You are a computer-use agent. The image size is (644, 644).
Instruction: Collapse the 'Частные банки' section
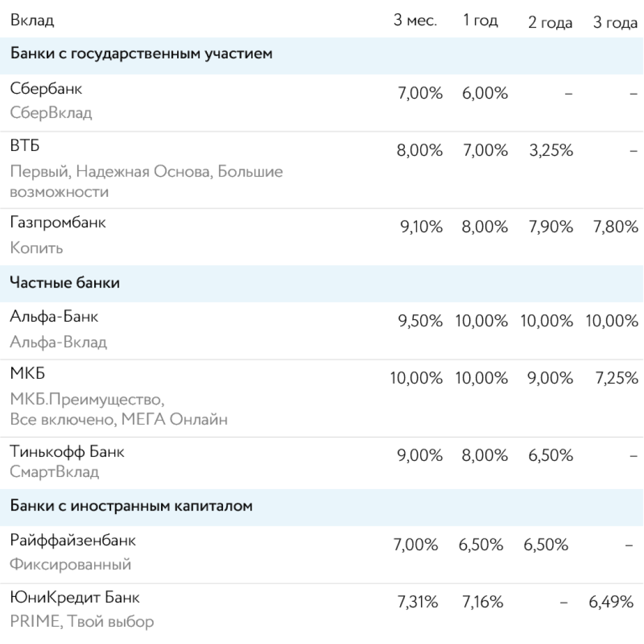65,283
